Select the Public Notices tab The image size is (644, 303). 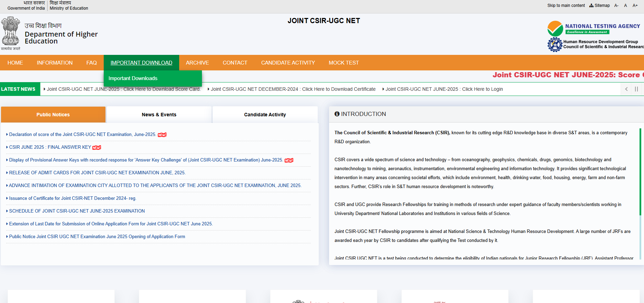53,115
